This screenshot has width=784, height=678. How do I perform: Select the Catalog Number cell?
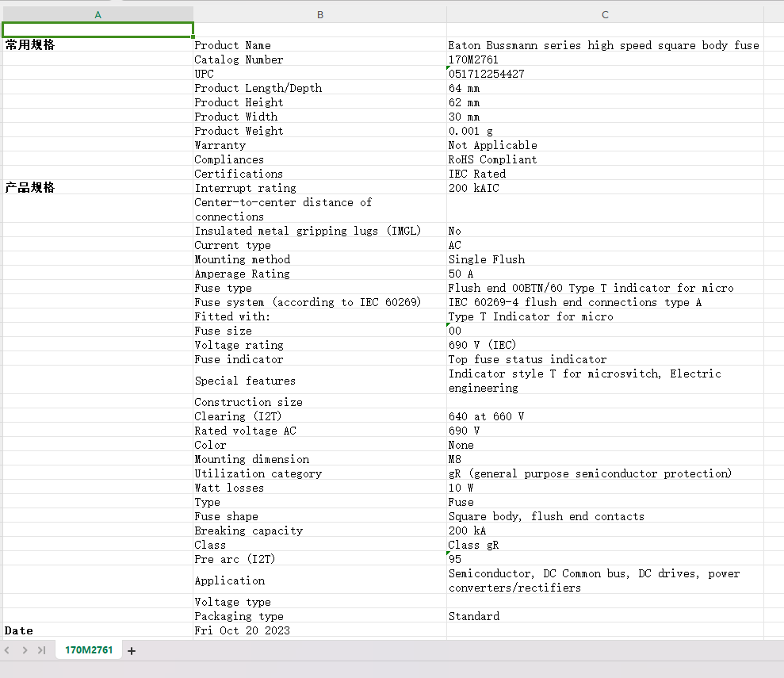(x=320, y=59)
